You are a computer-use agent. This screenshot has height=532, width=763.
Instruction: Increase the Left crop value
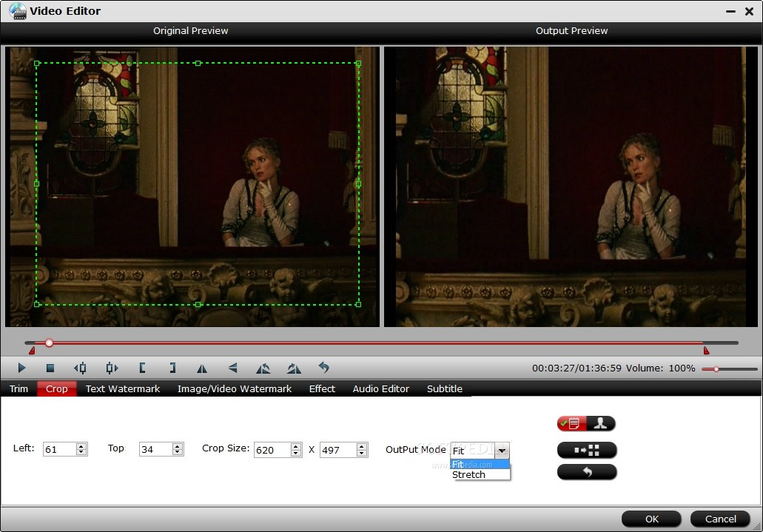pyautogui.click(x=81, y=446)
